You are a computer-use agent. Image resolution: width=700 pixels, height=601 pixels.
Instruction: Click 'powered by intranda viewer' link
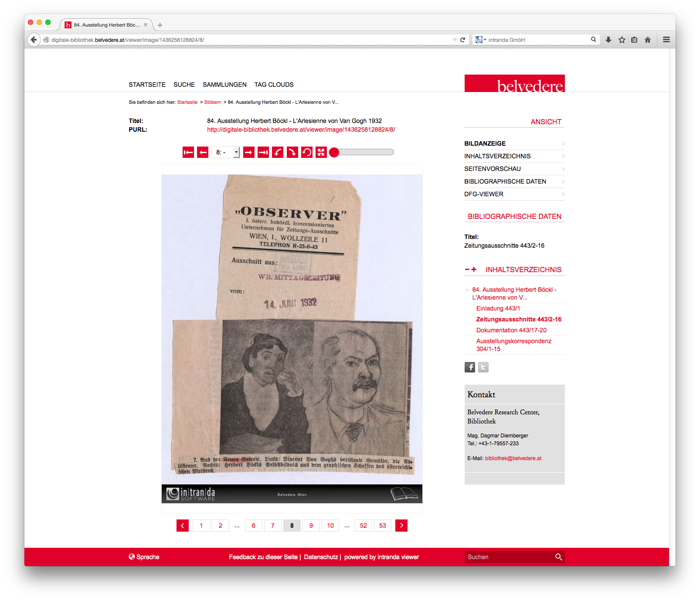381,557
